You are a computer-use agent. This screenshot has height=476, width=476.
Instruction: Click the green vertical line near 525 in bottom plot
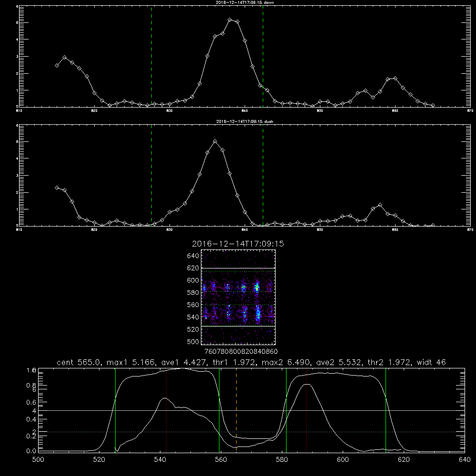[x=115, y=410]
